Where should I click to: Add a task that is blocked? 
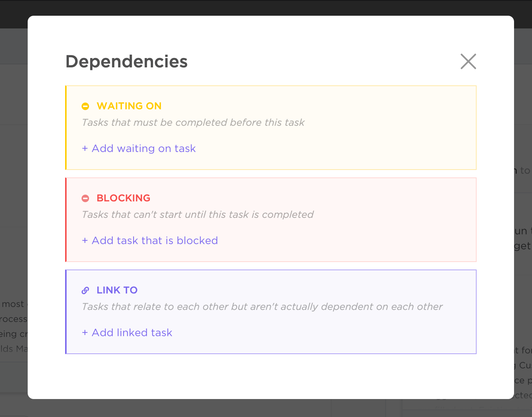(150, 241)
